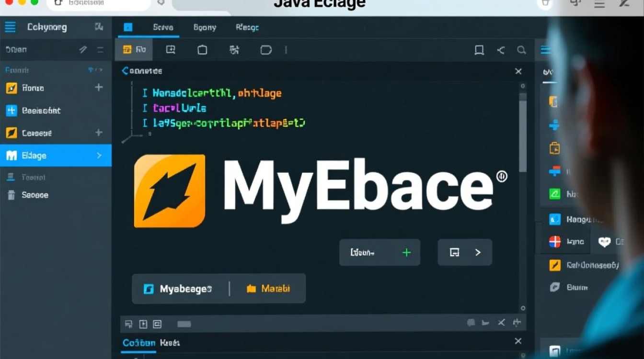Open the dropdown next to the editor plus button
This screenshot has width=644, height=359.
478,252
